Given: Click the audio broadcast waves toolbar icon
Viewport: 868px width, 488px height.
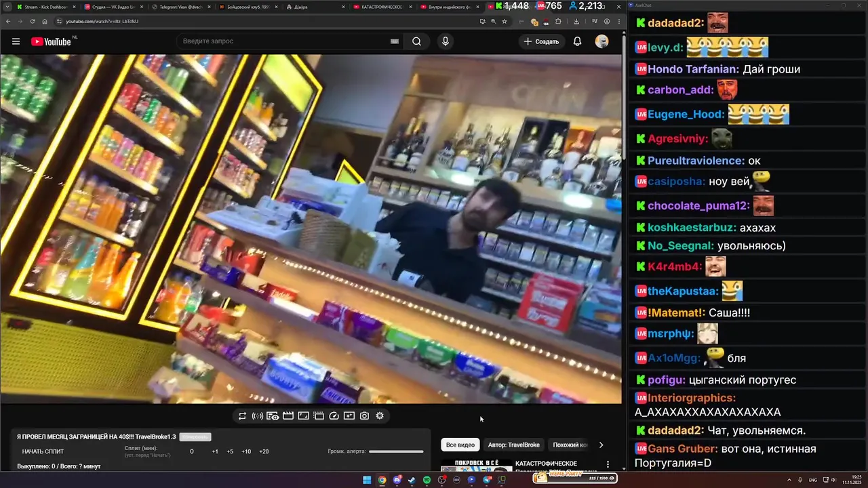Looking at the screenshot, I should tap(258, 416).
